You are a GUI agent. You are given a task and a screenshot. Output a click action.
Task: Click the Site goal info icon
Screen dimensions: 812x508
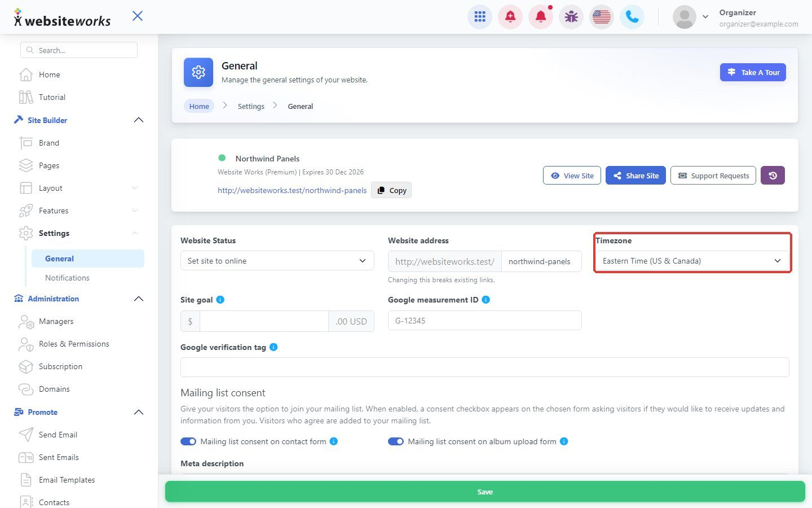(x=220, y=300)
